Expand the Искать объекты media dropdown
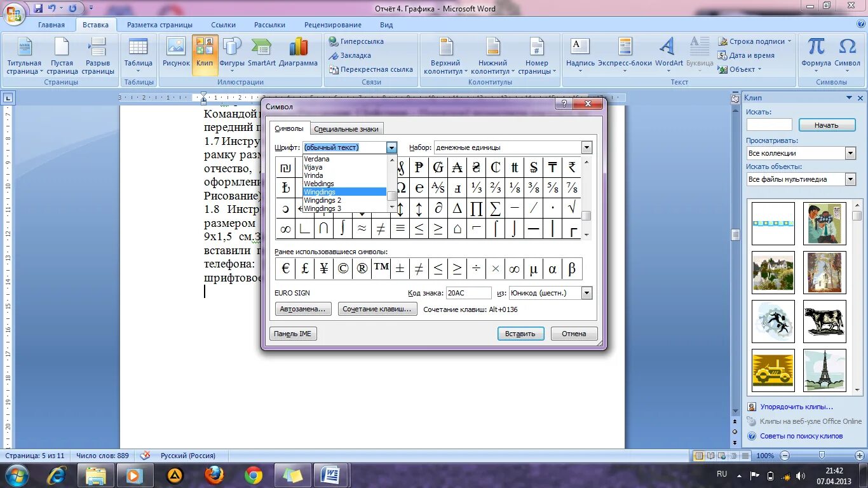This screenshot has width=868, height=488. point(850,179)
